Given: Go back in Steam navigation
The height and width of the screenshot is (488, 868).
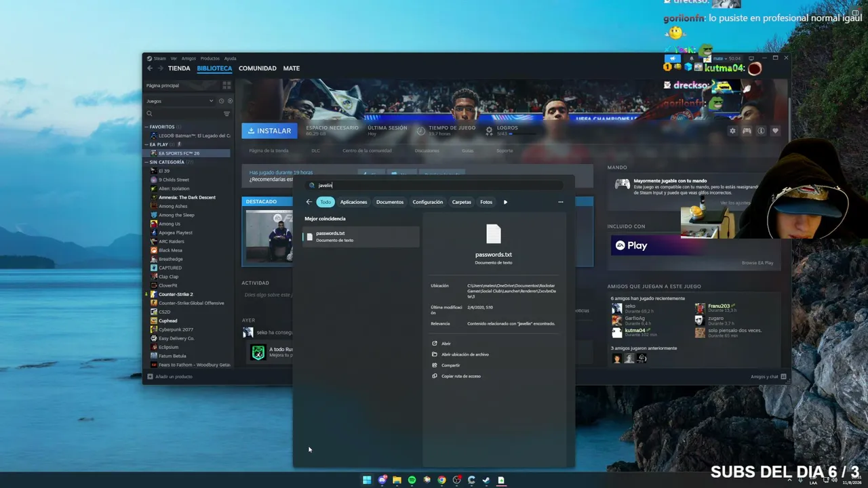Looking at the screenshot, I should click(x=150, y=68).
